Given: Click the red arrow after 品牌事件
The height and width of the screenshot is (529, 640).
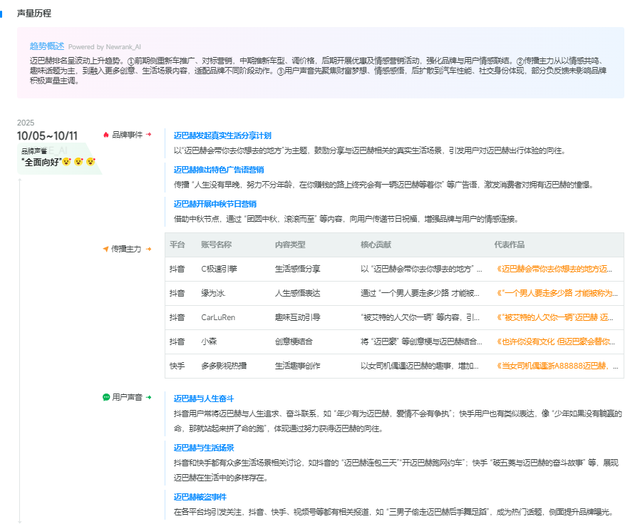Looking at the screenshot, I should click(x=150, y=134).
